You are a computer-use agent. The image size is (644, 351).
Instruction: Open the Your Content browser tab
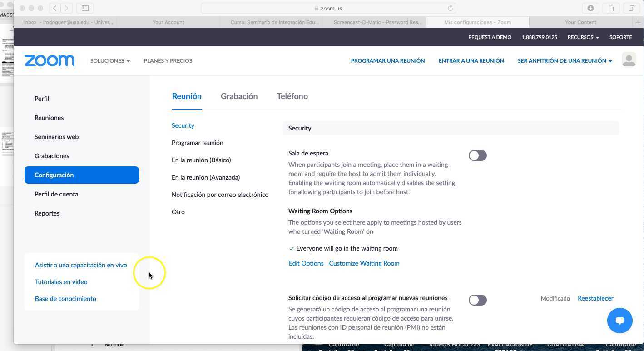click(580, 22)
